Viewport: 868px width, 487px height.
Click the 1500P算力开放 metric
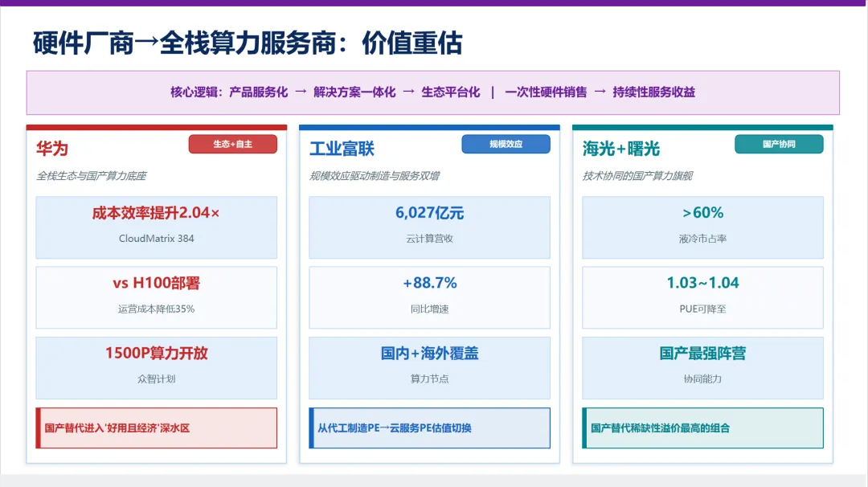pyautogui.click(x=156, y=353)
